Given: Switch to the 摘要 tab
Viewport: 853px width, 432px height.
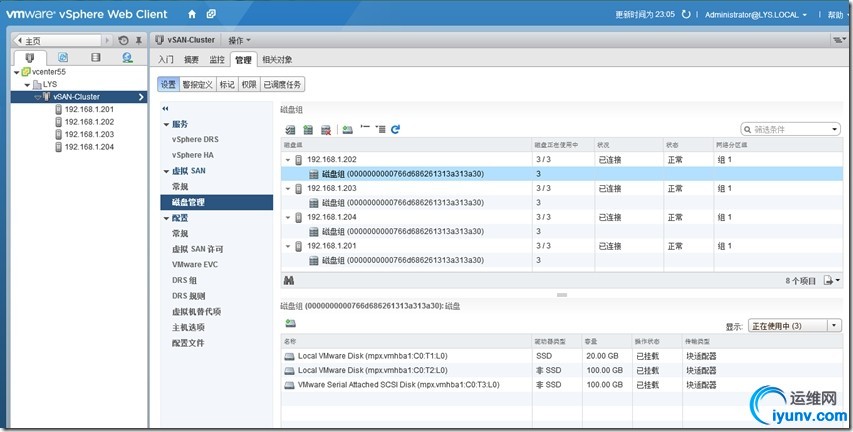Looking at the screenshot, I should point(191,59).
